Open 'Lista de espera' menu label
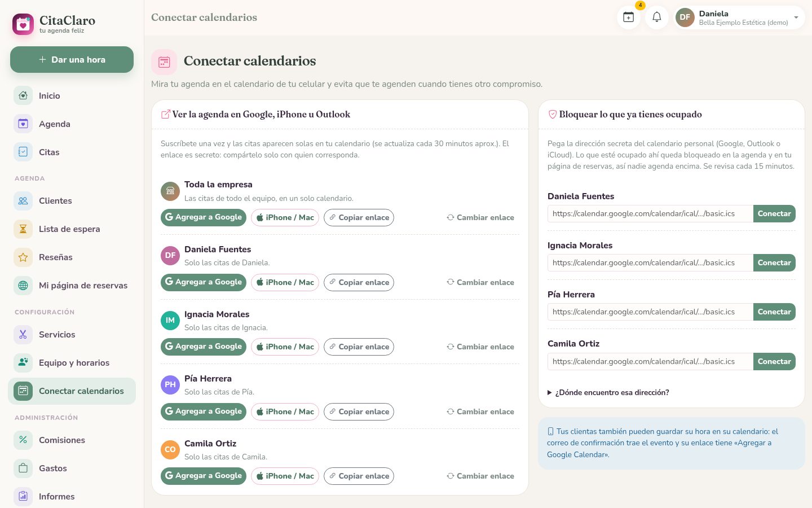Screen dimensions: 812x508 (x=69, y=229)
